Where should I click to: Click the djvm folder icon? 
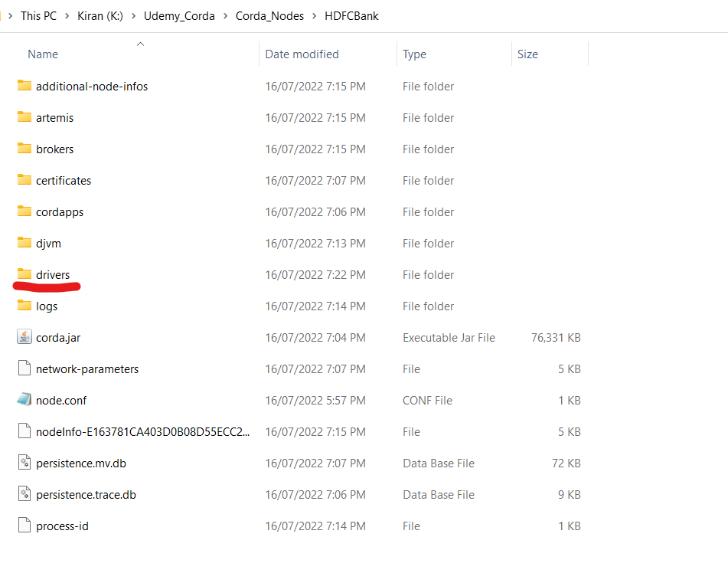(24, 243)
